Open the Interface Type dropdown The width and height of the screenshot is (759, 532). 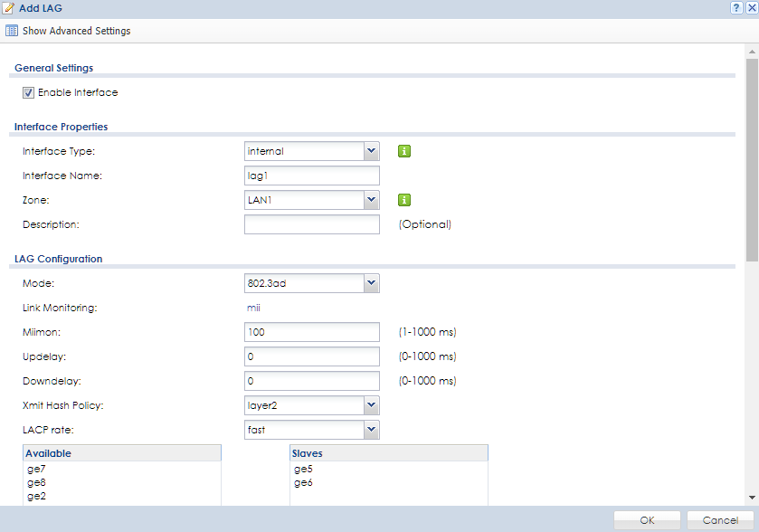(371, 151)
